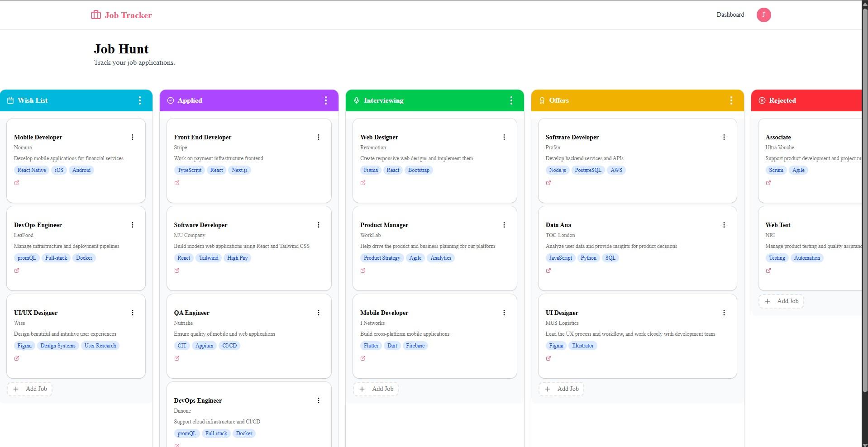Open external link on Nomura Mobile Developer card

coord(17,183)
